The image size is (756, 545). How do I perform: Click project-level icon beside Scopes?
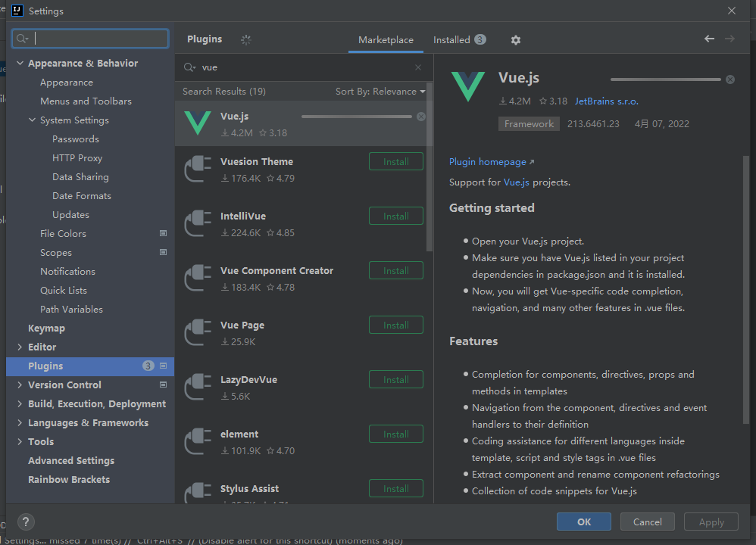pyautogui.click(x=164, y=252)
